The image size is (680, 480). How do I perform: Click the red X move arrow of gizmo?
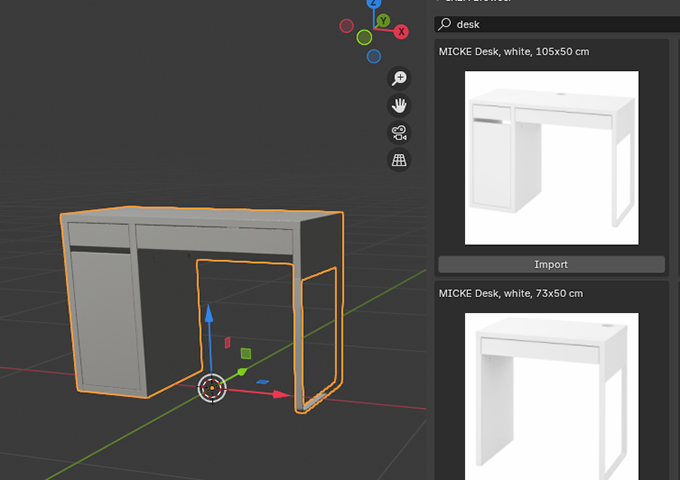282,395
